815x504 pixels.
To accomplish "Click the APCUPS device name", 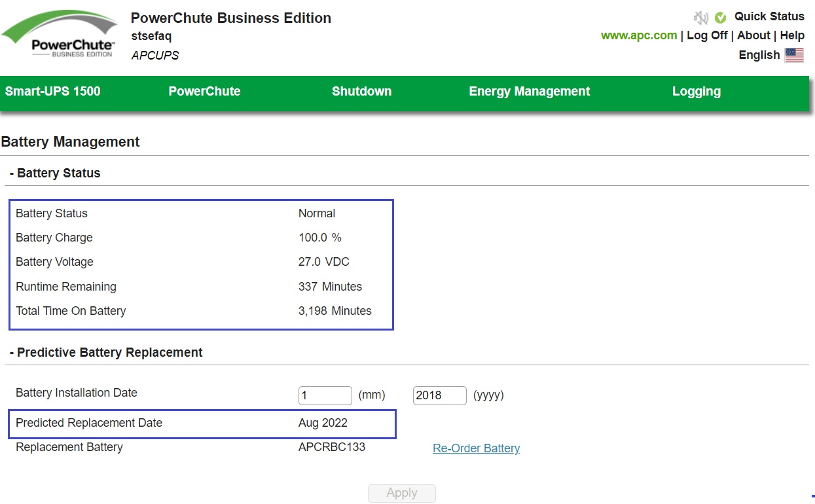I will click(155, 56).
